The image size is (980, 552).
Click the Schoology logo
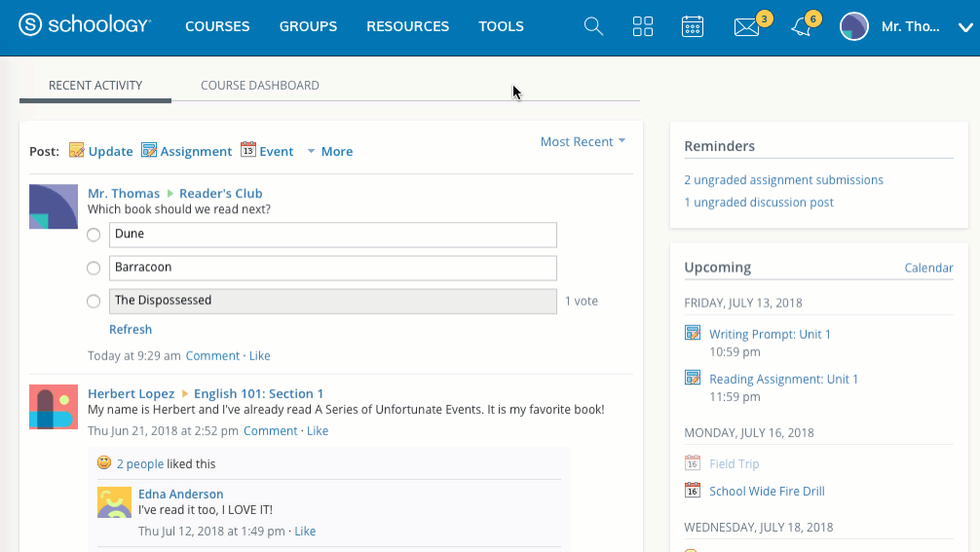tap(85, 26)
